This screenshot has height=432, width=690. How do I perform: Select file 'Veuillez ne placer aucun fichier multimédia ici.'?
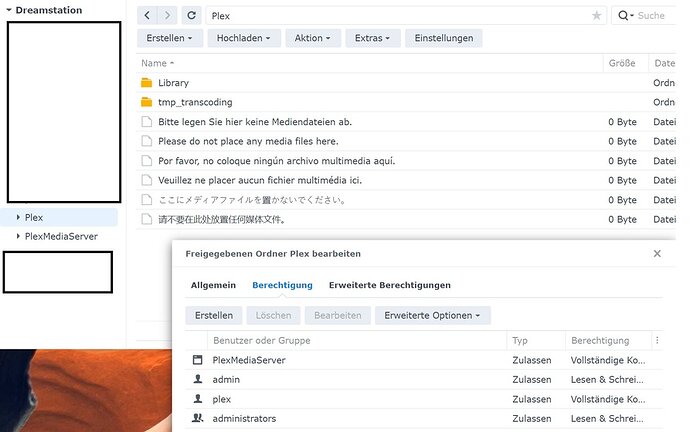[x=406, y=180]
